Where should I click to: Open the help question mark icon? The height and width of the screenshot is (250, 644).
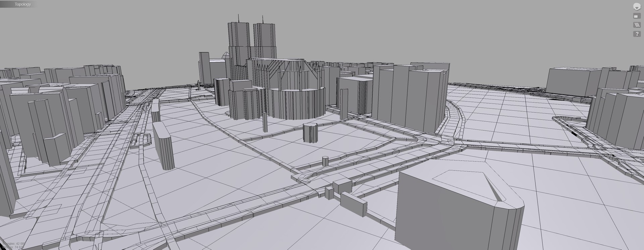click(x=636, y=34)
